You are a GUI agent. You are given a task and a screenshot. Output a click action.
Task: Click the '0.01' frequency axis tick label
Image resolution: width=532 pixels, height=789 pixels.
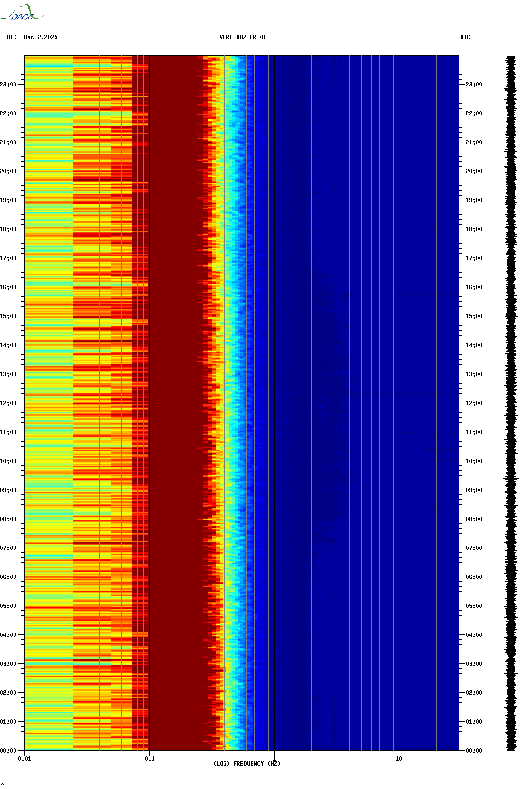[x=25, y=759]
